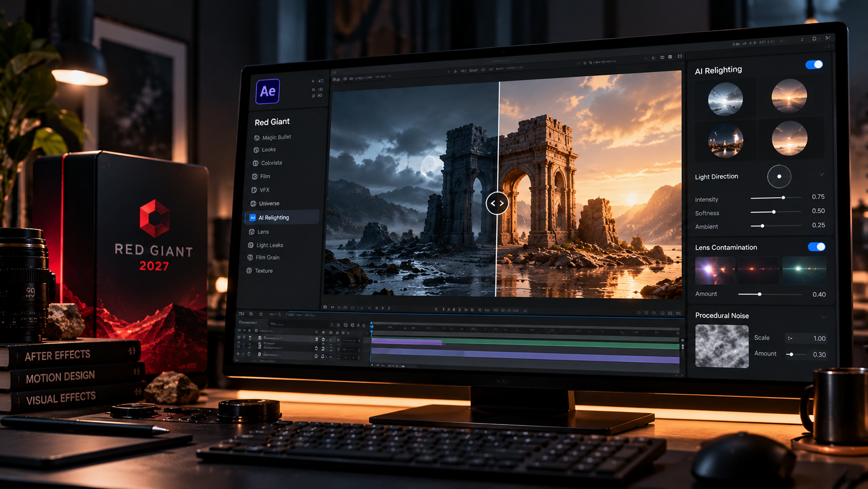
Task: Select the green layer bar in timeline
Action: point(561,343)
